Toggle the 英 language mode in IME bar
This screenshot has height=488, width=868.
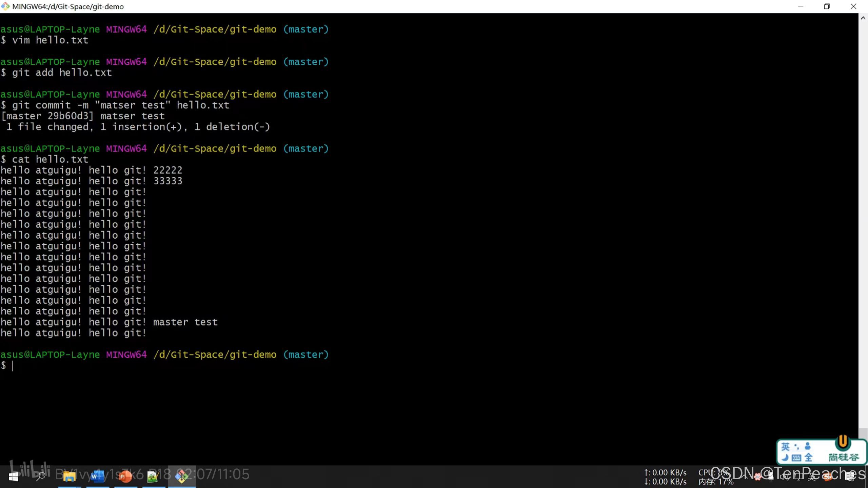(785, 447)
